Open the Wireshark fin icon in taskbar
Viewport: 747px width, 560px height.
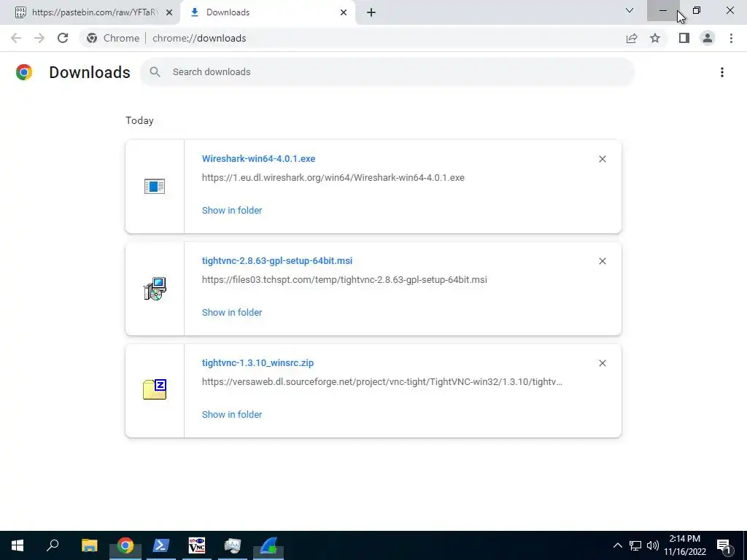(268, 545)
